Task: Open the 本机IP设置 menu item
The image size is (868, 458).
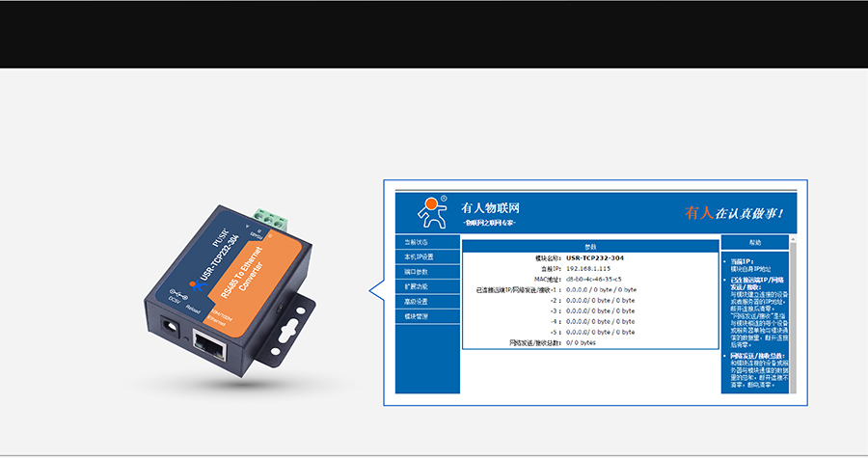Action: pos(427,257)
